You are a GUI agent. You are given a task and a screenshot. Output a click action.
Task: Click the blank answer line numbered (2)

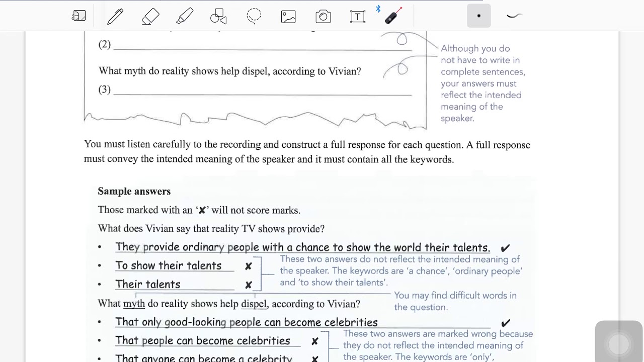[x=262, y=45]
